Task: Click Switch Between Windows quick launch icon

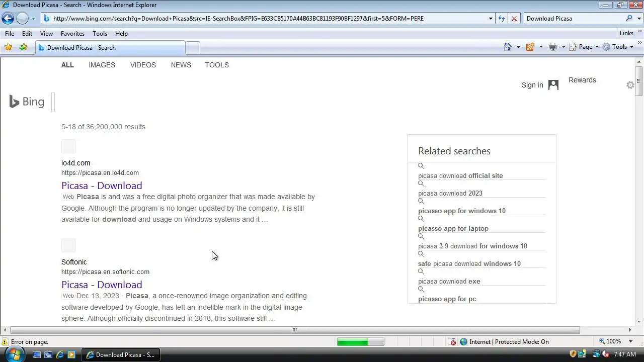Action: click(x=48, y=354)
